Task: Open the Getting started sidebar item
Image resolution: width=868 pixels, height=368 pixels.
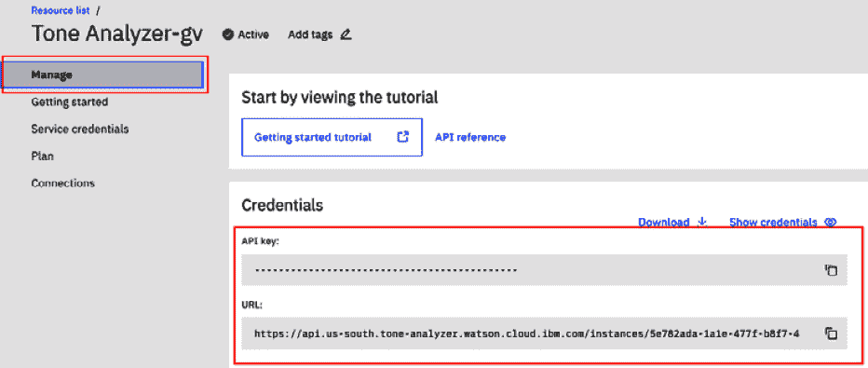Action: tap(69, 102)
